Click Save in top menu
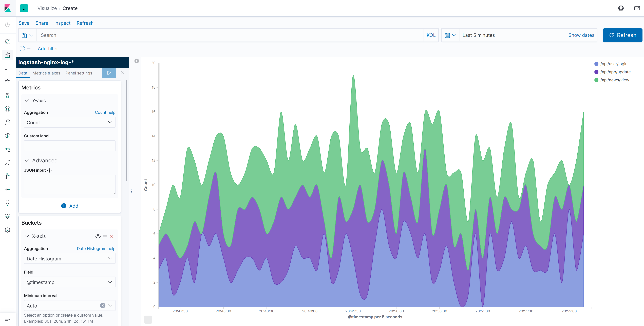 coord(24,23)
